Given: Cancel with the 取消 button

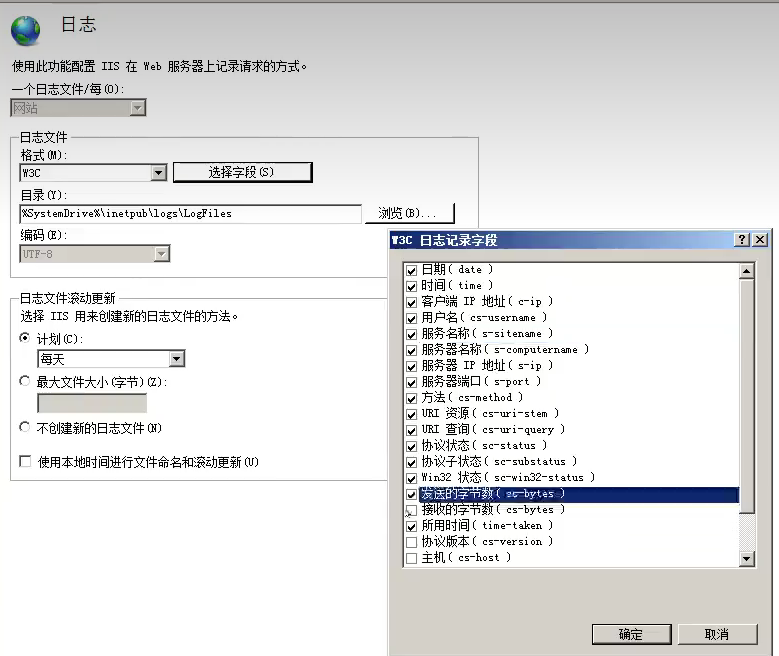Looking at the screenshot, I should coord(717,634).
